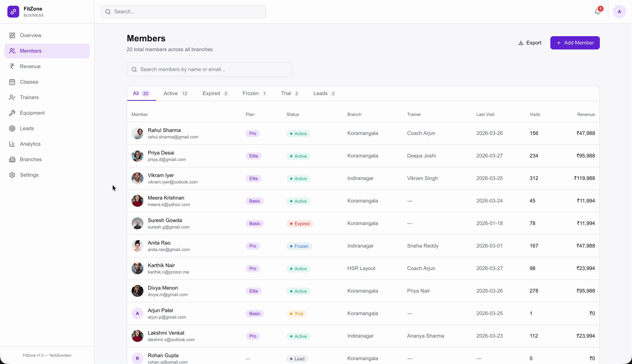632x364 pixels.
Task: Open the Branches section
Action: [x=30, y=159]
